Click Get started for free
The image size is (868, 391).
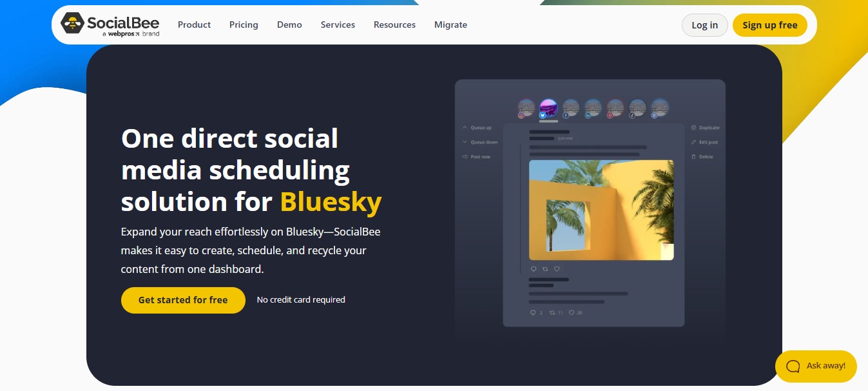183,300
